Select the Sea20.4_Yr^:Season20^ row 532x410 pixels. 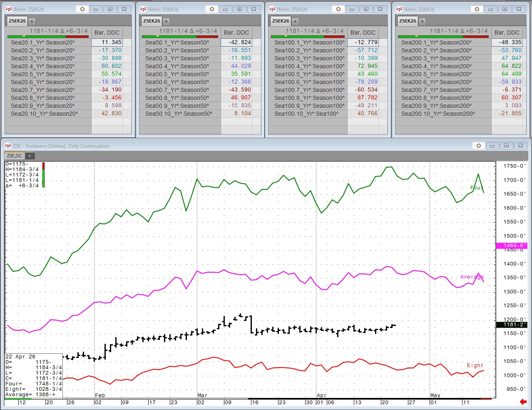(x=43, y=66)
